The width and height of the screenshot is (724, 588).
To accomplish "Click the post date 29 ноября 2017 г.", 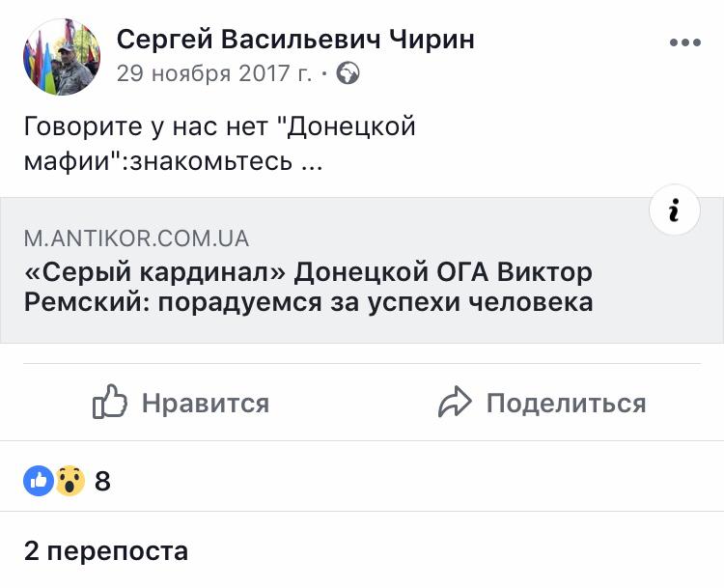I will pyautogui.click(x=216, y=73).
